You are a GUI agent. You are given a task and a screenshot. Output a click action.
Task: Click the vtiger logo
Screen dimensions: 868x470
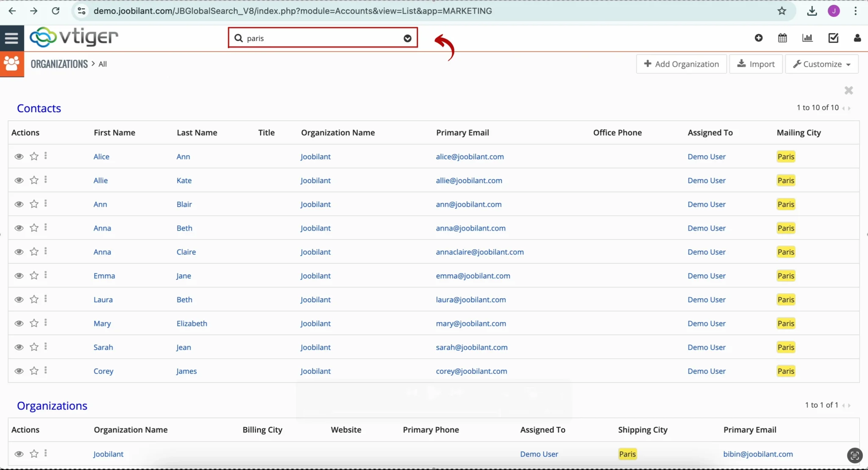pos(73,37)
